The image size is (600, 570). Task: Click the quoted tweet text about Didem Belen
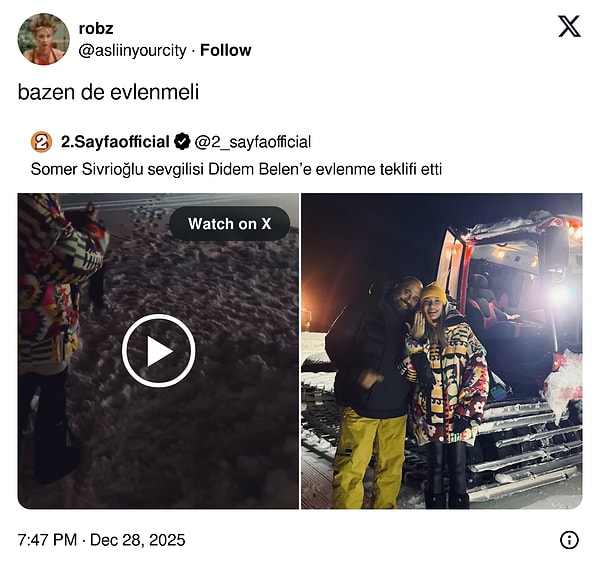tap(236, 169)
